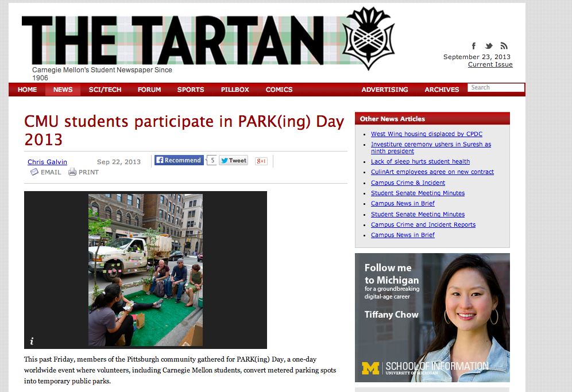The width and height of the screenshot is (572, 392).
Task: Click the 'September 23, 2013' header date
Action: click(477, 57)
